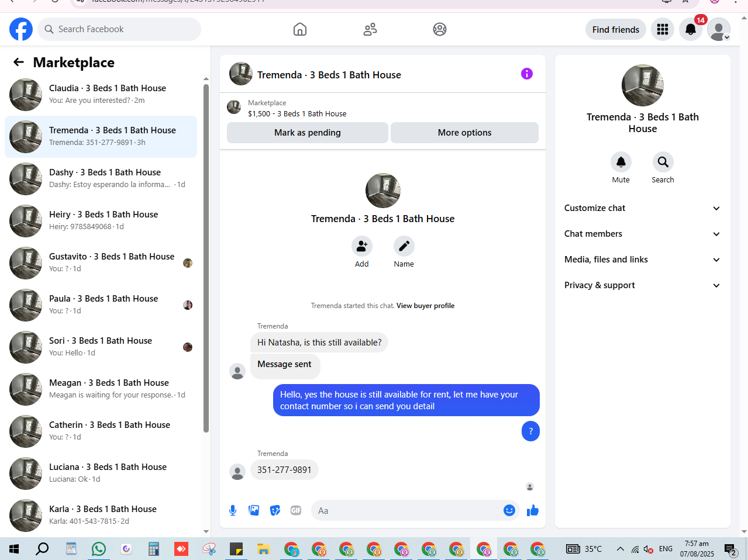Open the Karla conversation

pos(101,516)
